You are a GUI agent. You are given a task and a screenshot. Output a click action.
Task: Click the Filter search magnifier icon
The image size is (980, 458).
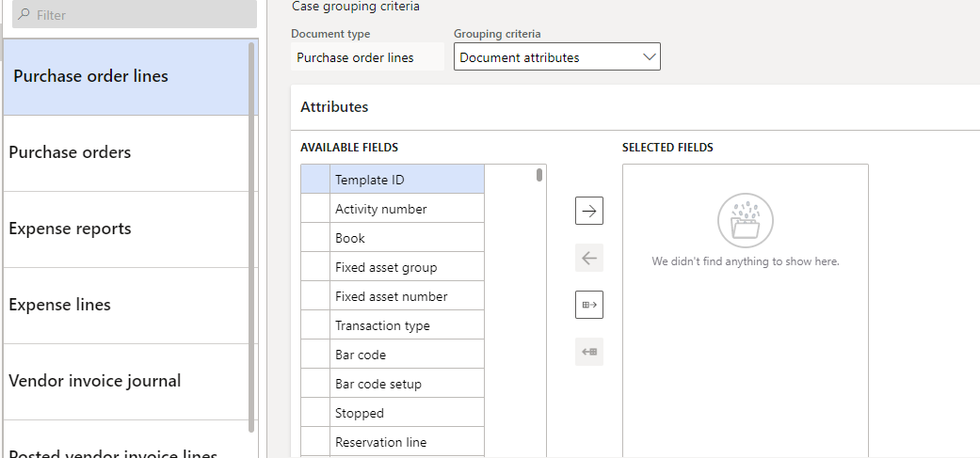pos(24,14)
